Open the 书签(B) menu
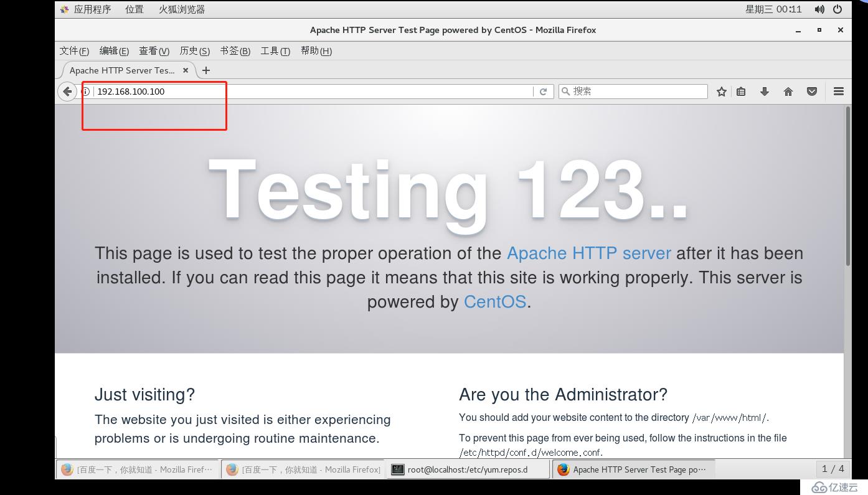Viewport: 868px width, 495px height. (x=235, y=51)
